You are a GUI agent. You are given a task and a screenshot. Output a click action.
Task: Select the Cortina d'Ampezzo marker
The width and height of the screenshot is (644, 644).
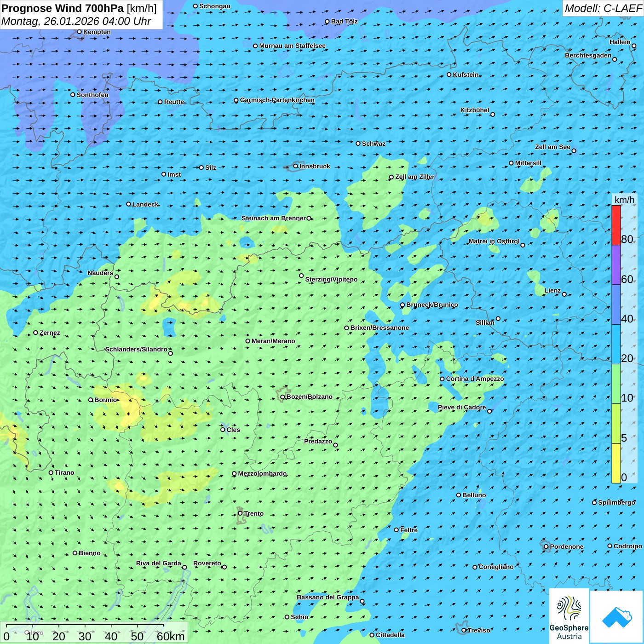pos(442,379)
